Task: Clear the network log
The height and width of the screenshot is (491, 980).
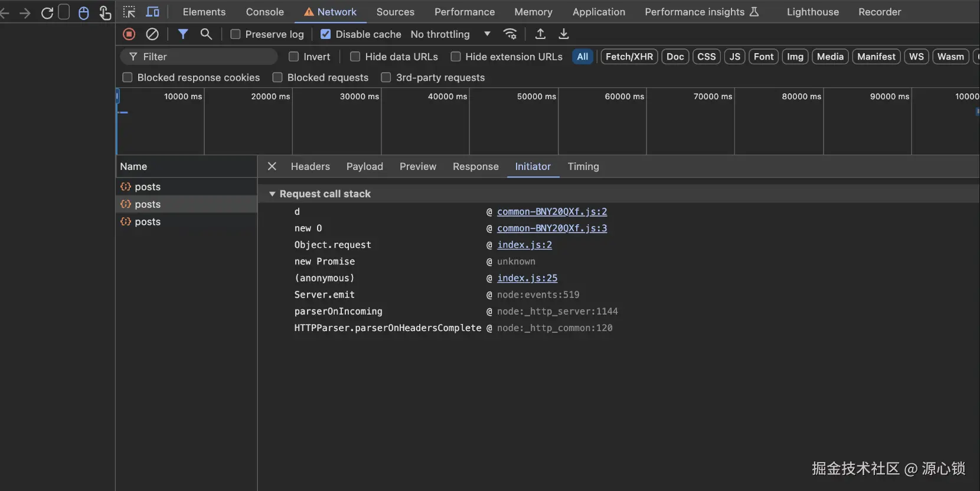Action: pyautogui.click(x=152, y=34)
